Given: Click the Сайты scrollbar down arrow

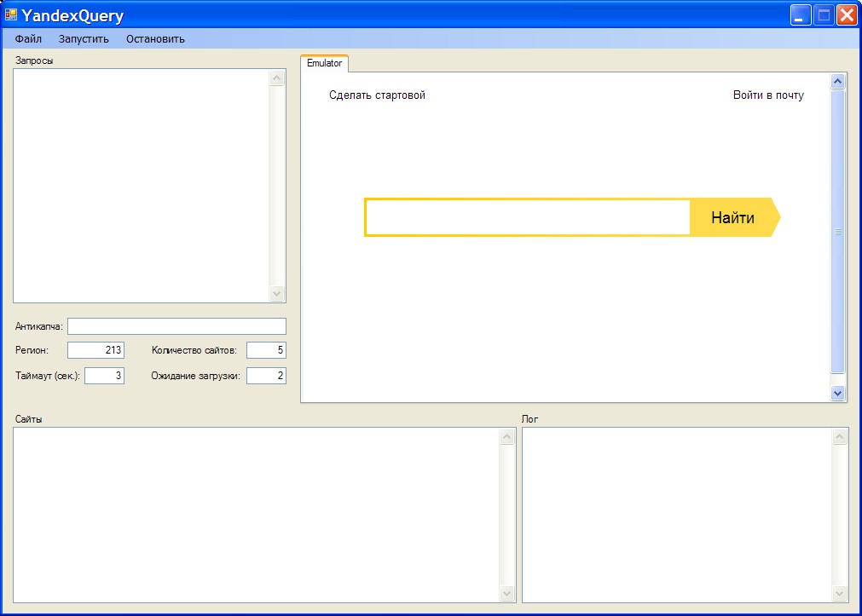Looking at the screenshot, I should [x=506, y=594].
